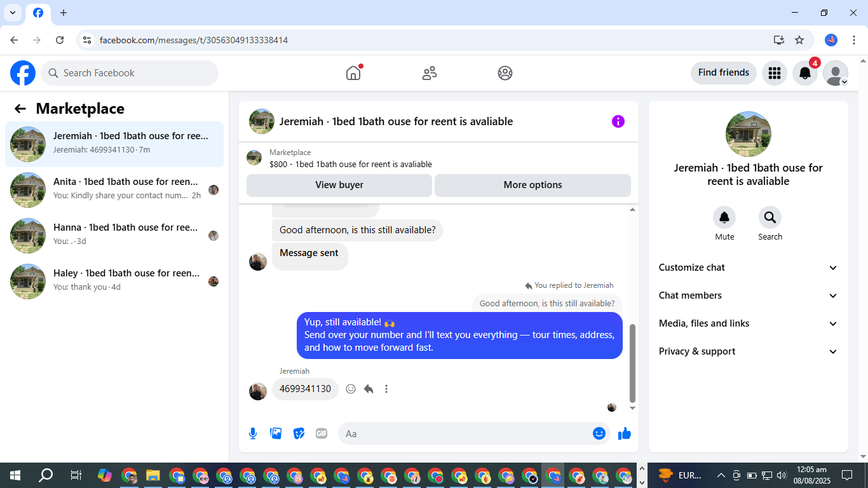
Task: Expand Privacy & support section
Action: [x=749, y=351]
